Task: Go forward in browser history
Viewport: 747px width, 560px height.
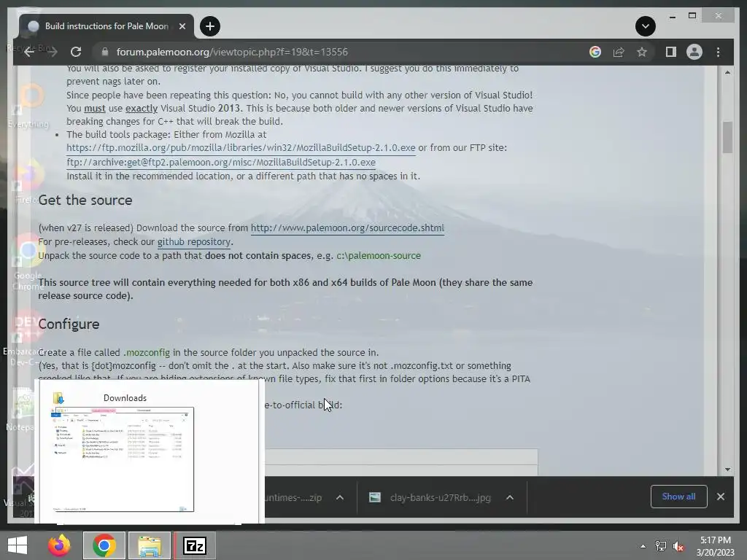Action: pos(52,52)
